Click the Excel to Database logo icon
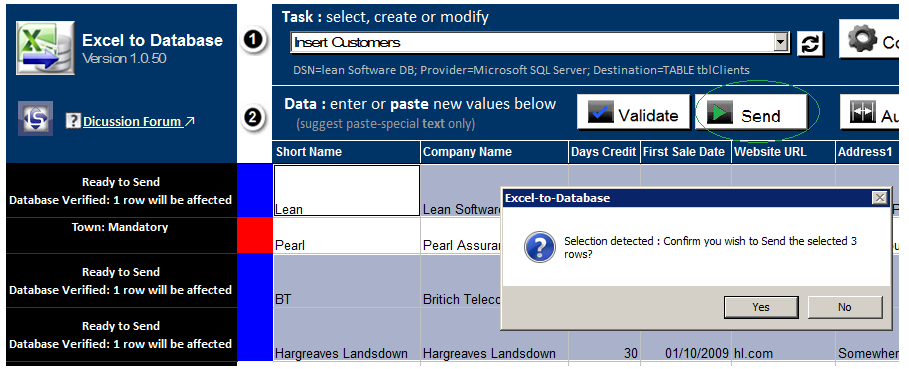This screenshot has height=369, width=909. (45, 48)
